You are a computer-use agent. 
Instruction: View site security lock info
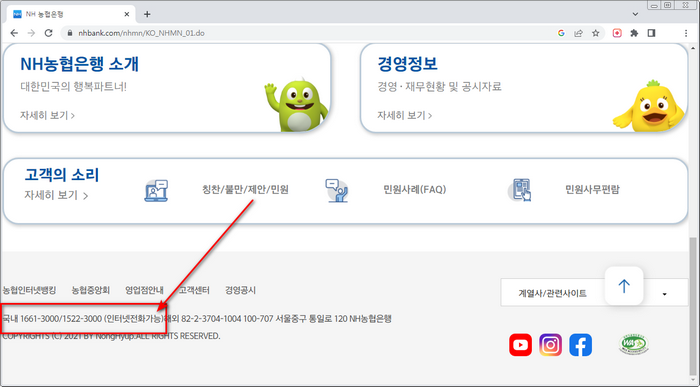pos(70,33)
